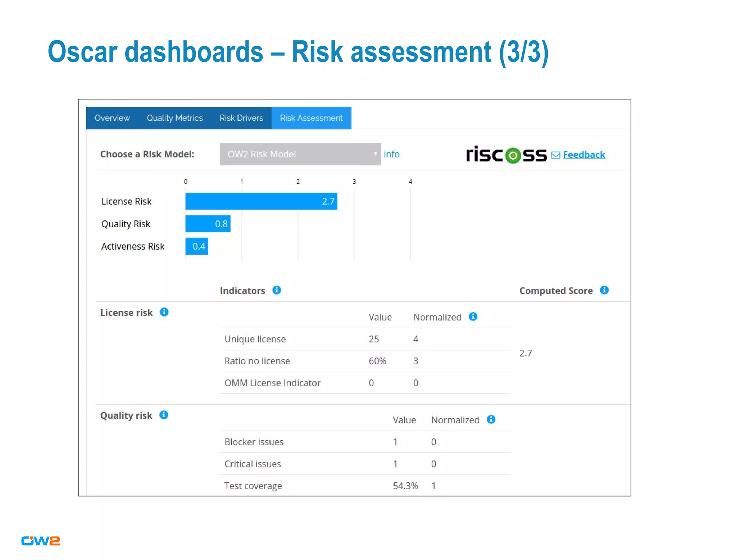Select the 'Test coverage' row
This screenshot has width=746, height=560.
365,486
